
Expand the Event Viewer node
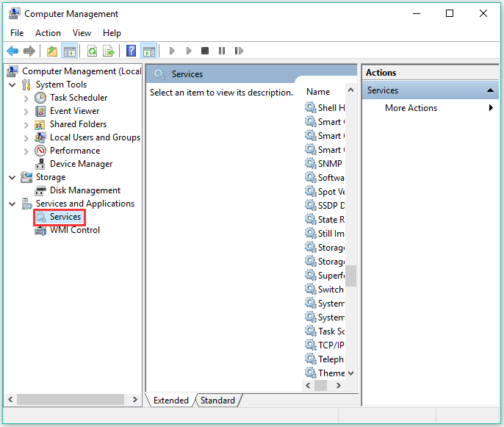click(26, 112)
